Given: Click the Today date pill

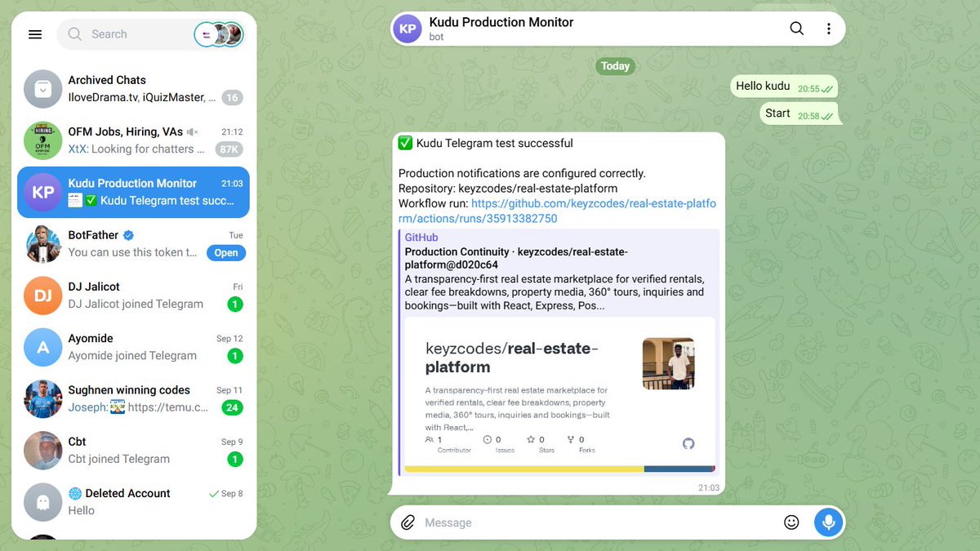Looking at the screenshot, I should pos(615,66).
